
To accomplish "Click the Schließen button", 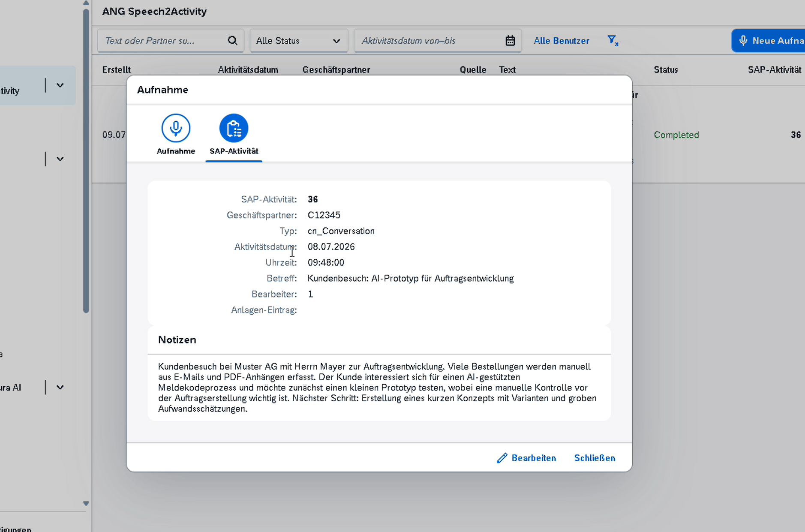I will click(595, 458).
